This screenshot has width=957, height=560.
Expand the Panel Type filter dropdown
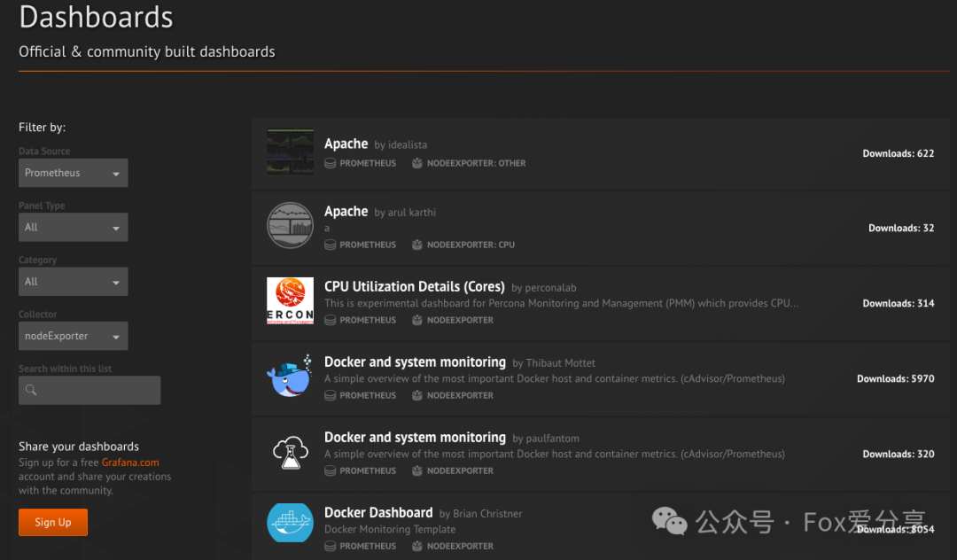(74, 227)
